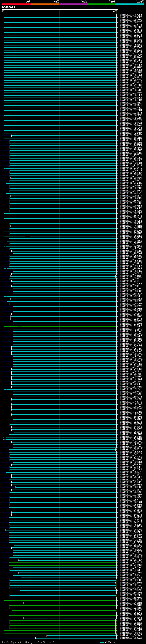
Task: Select hit UniRef100_B8LND2
Action: pyautogui.click(x=131, y=27)
